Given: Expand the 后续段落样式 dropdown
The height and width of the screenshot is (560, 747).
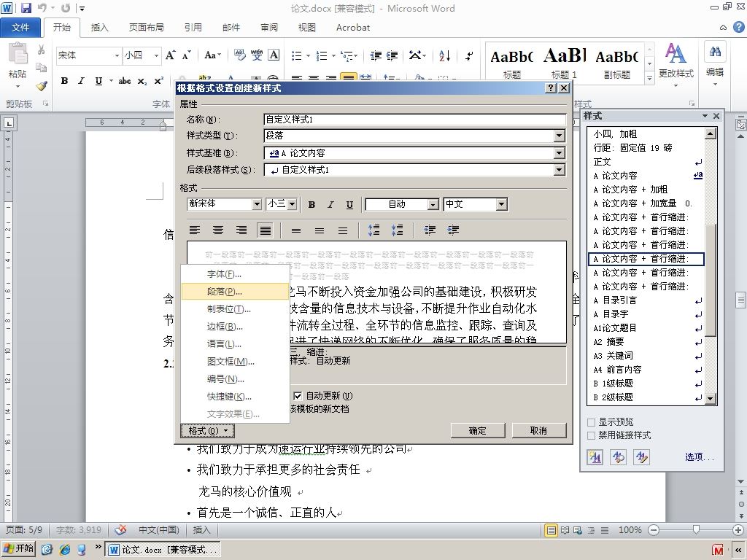Looking at the screenshot, I should point(560,169).
